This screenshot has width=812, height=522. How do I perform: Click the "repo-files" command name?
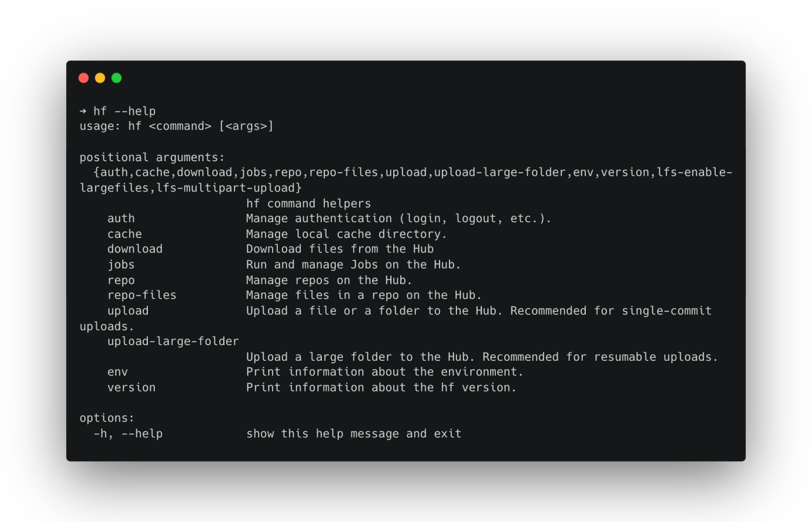[142, 295]
